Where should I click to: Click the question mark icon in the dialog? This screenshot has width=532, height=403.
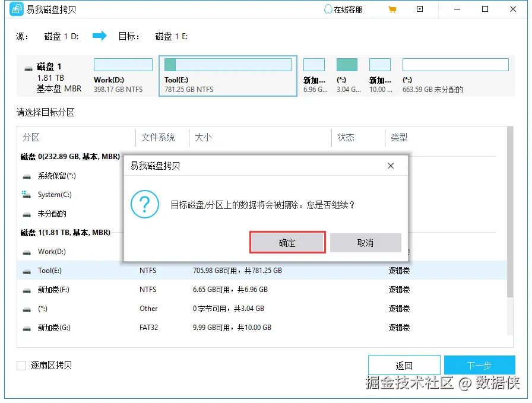pyautogui.click(x=144, y=205)
